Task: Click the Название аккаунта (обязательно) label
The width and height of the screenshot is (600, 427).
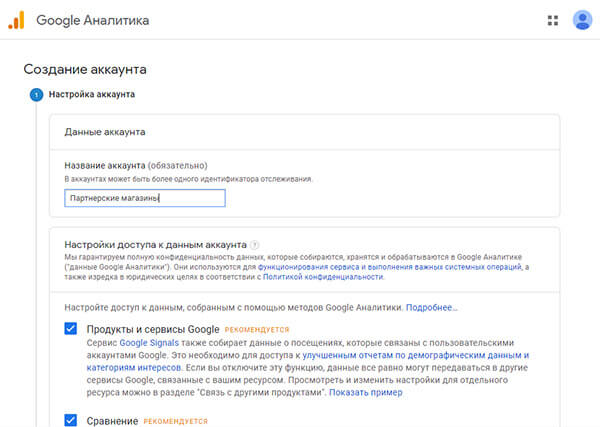Action: coord(136,166)
